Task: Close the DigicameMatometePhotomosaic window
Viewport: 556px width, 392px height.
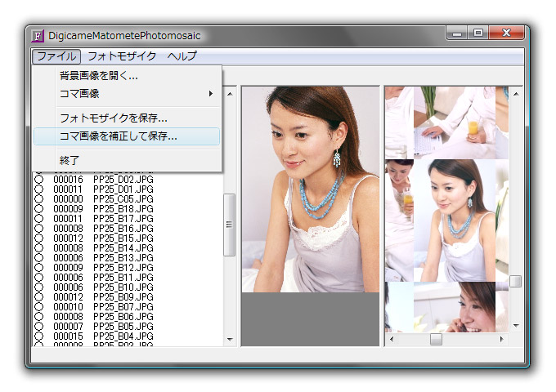Action: 506,33
